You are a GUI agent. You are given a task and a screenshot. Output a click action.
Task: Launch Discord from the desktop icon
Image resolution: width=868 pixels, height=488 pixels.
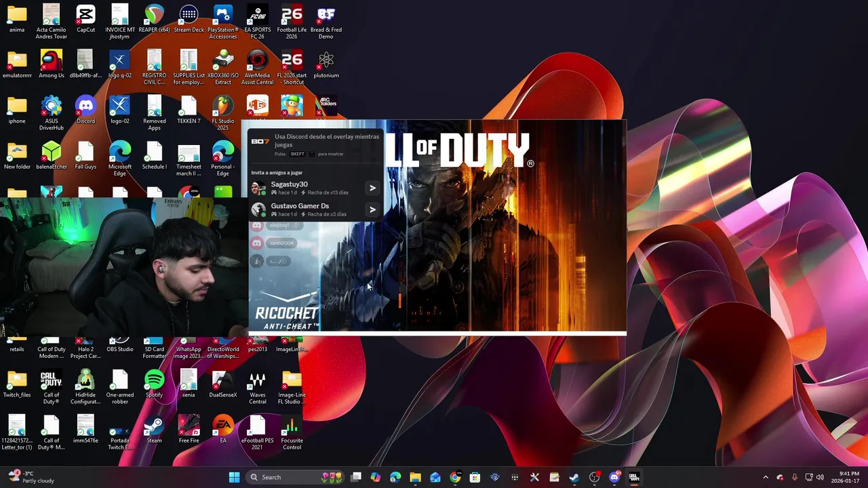(85, 110)
